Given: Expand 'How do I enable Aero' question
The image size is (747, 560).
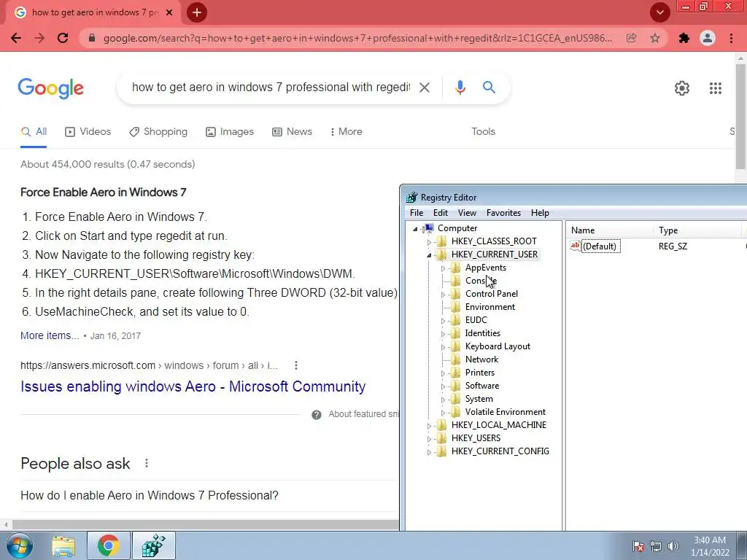Looking at the screenshot, I should coord(150,496).
